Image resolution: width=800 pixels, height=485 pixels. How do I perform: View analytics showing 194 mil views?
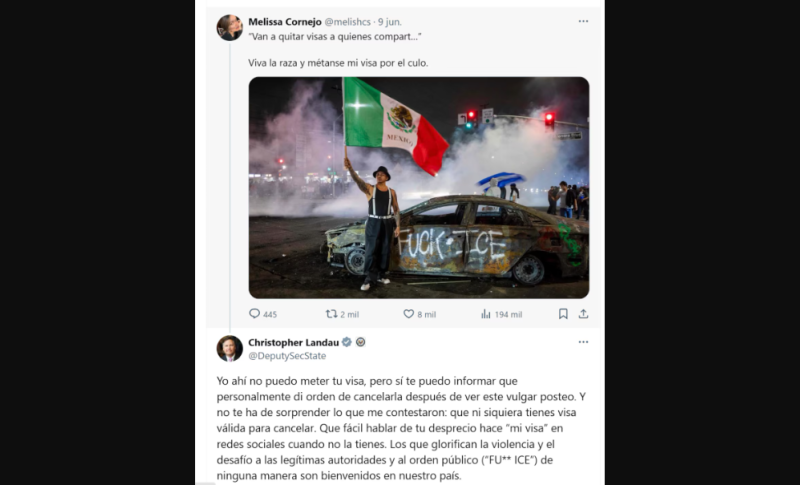[x=486, y=314]
